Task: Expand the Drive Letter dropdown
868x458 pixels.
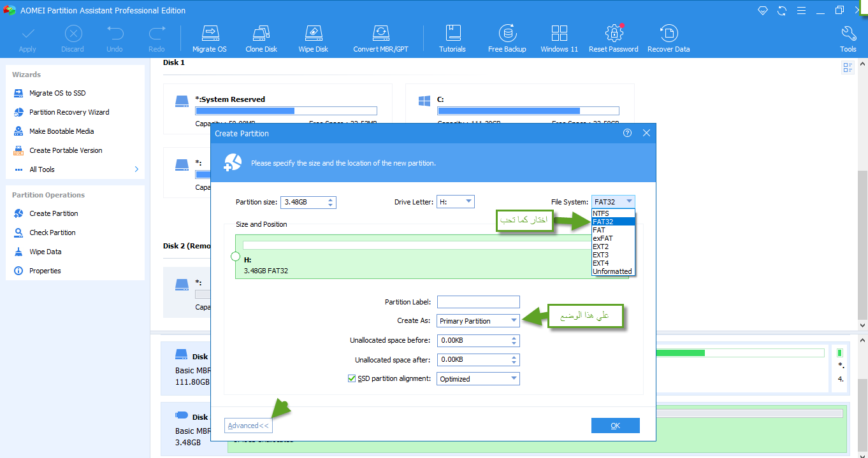Action: (x=468, y=202)
